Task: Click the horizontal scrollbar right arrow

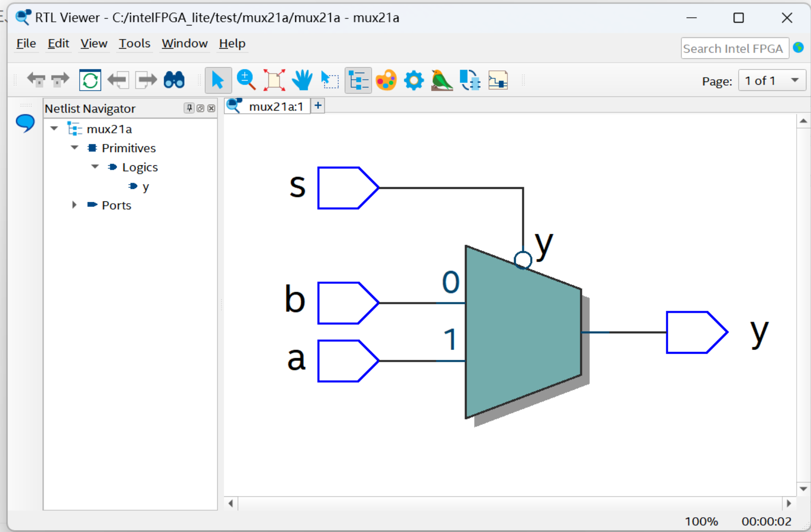Action: point(789,503)
